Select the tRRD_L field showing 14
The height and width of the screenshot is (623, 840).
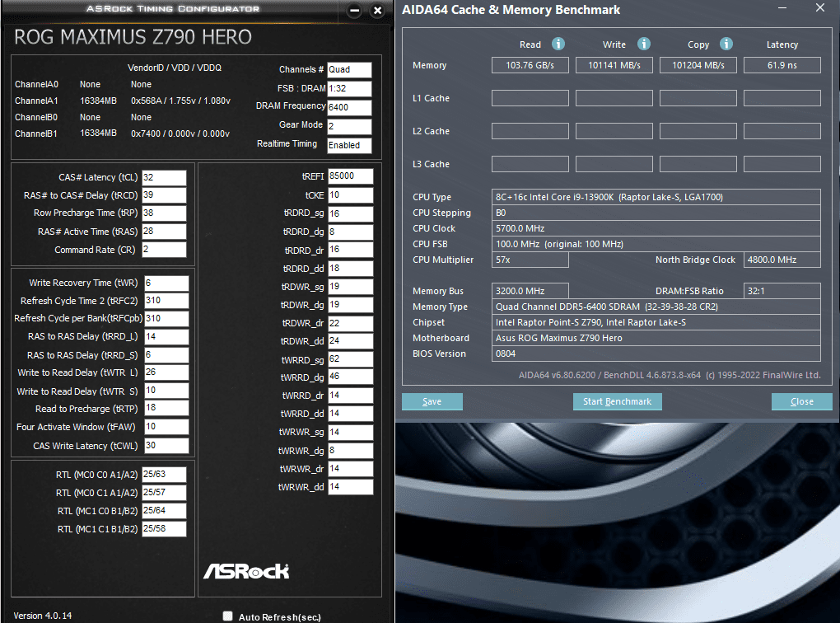[x=166, y=337]
